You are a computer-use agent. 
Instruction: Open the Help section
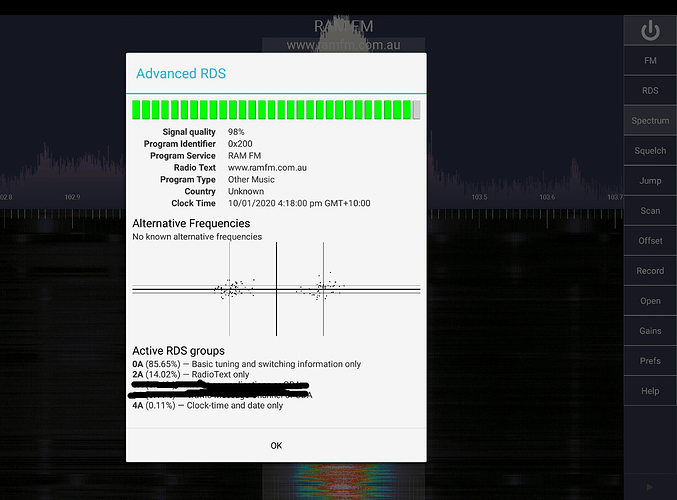(650, 391)
